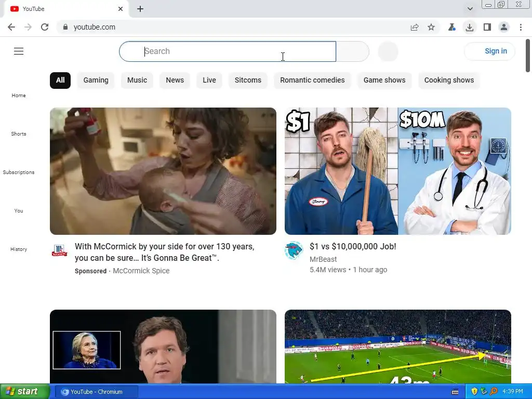The width and height of the screenshot is (532, 399).
Task: Bookmark this page with the star icon
Action: click(x=431, y=27)
